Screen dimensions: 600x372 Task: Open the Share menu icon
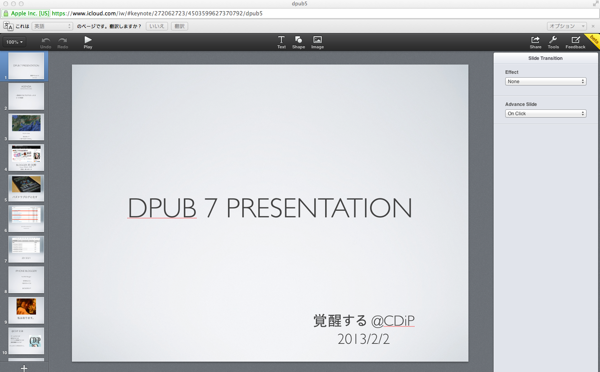click(535, 39)
